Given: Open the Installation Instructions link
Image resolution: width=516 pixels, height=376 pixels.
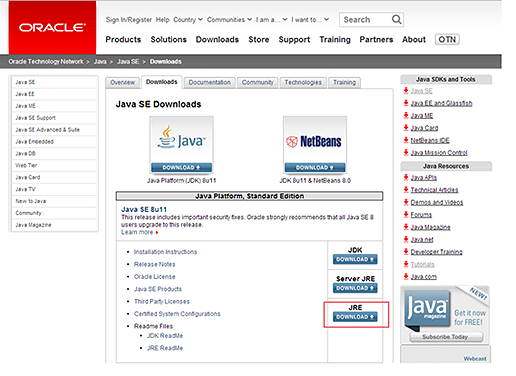Looking at the screenshot, I should (x=165, y=252).
